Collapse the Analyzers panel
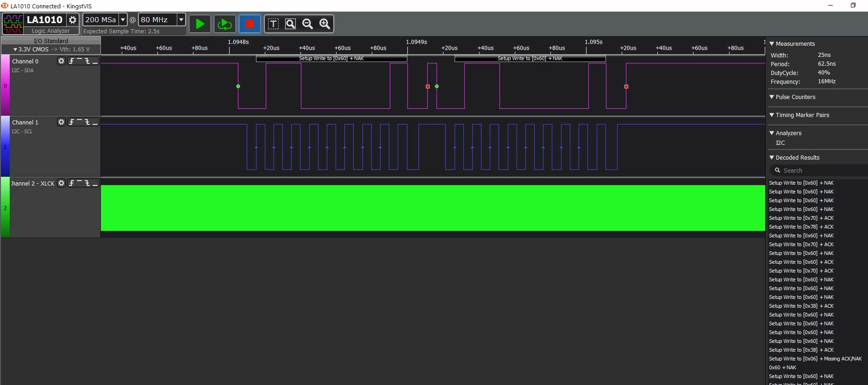 pyautogui.click(x=772, y=133)
